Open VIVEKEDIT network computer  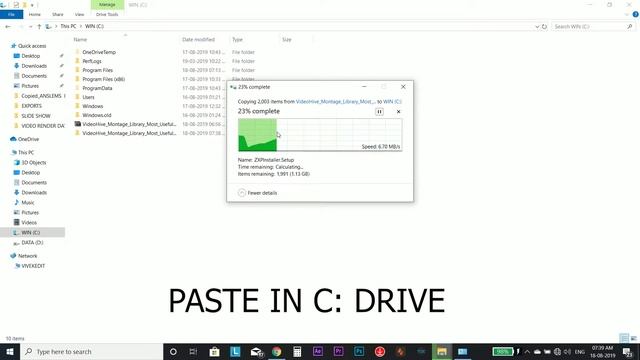[x=33, y=266]
